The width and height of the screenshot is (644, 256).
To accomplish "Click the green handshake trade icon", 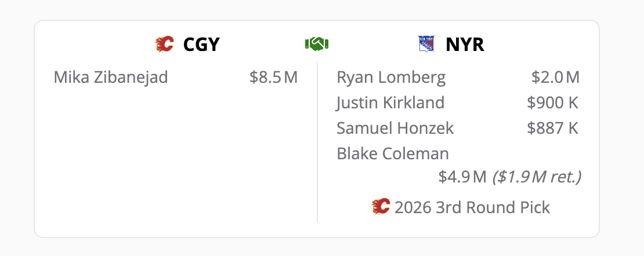I will 317,44.
